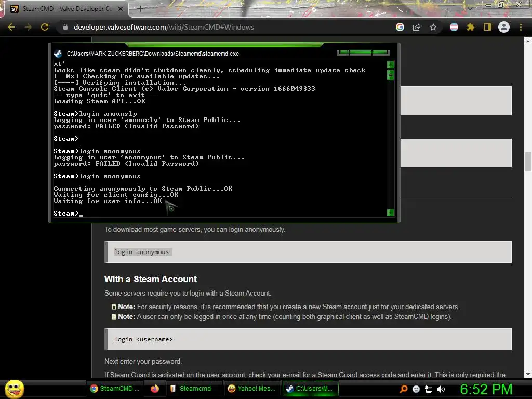Screen dimensions: 532x399
Task: Open the smiley Start button
Action: (x=15, y=389)
